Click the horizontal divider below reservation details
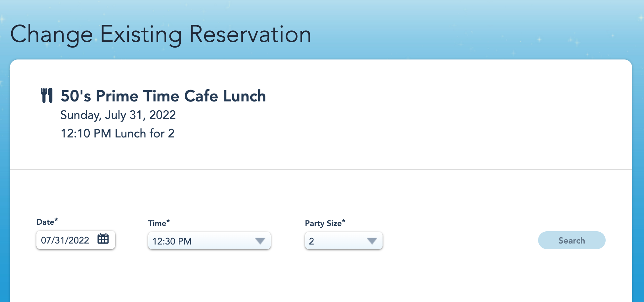 [321, 170]
